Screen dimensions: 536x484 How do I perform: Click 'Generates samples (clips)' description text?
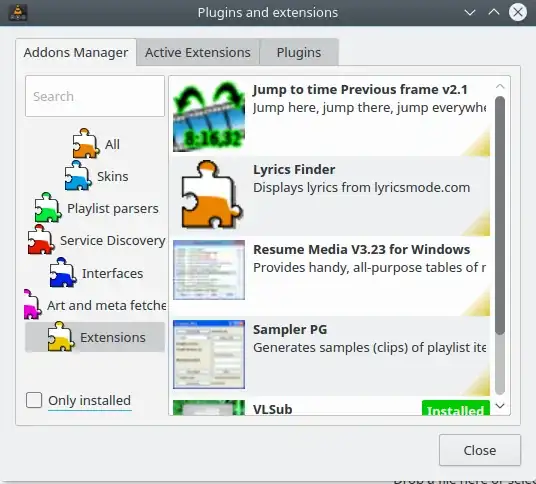(x=370, y=348)
